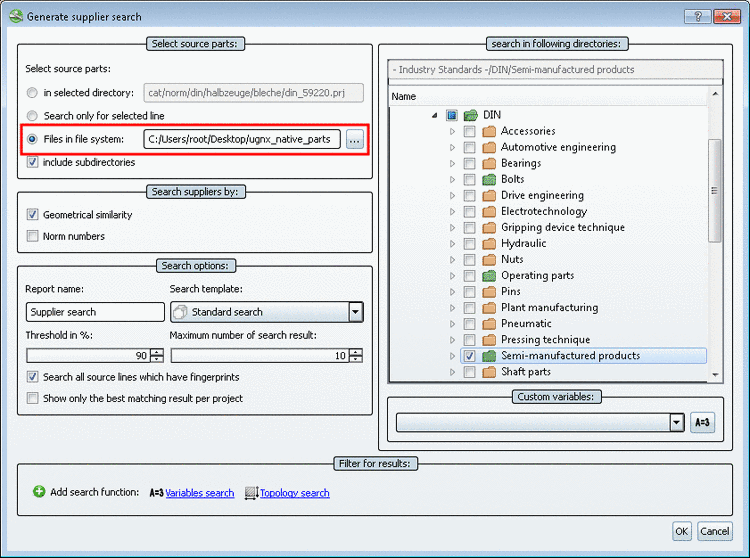Viewport: 750px width, 558px height.
Task: Click the directory tree vertical scrollbar thumb
Action: (715, 191)
